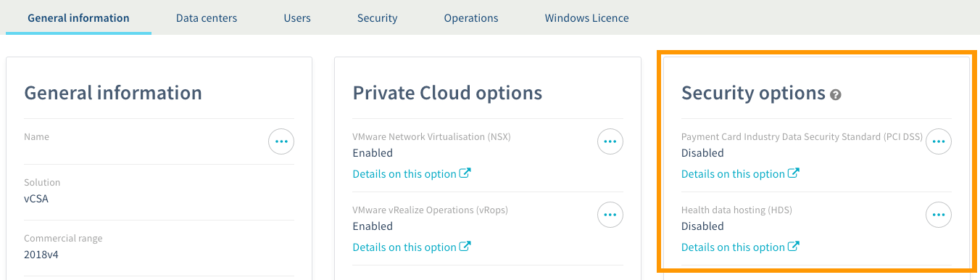Screen dimensions: 980x280
Task: Select the Operations tab
Action: click(x=471, y=17)
